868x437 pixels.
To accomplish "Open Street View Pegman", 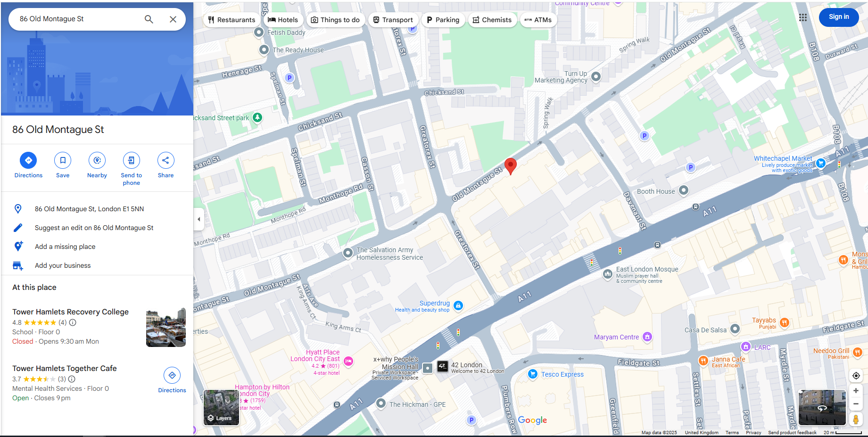I will pos(856,419).
